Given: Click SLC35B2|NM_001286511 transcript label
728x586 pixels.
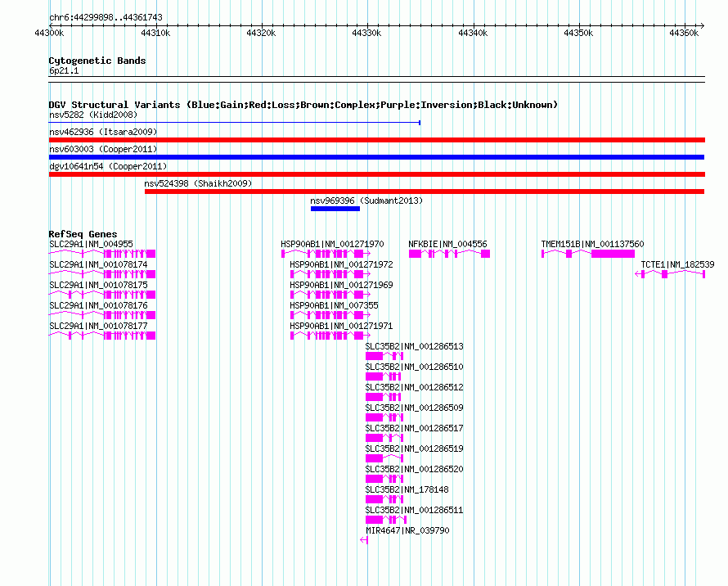Looking at the screenshot, I should point(414,510).
